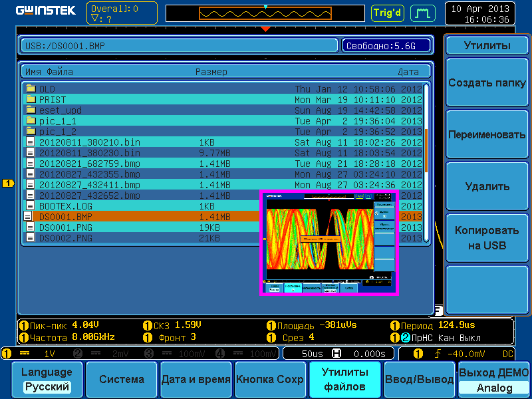The height and width of the screenshot is (399, 532).
Task: Click the DS0001.PNG file icon
Action: pos(30,227)
